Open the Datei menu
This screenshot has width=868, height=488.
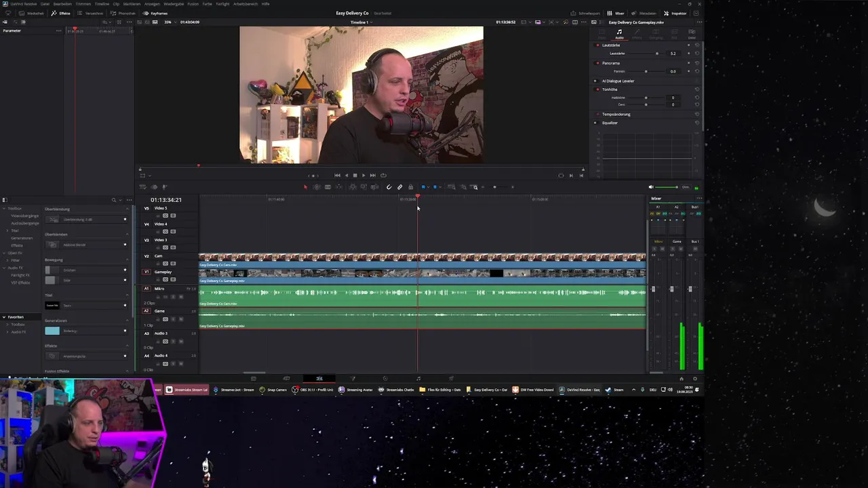click(x=45, y=3)
